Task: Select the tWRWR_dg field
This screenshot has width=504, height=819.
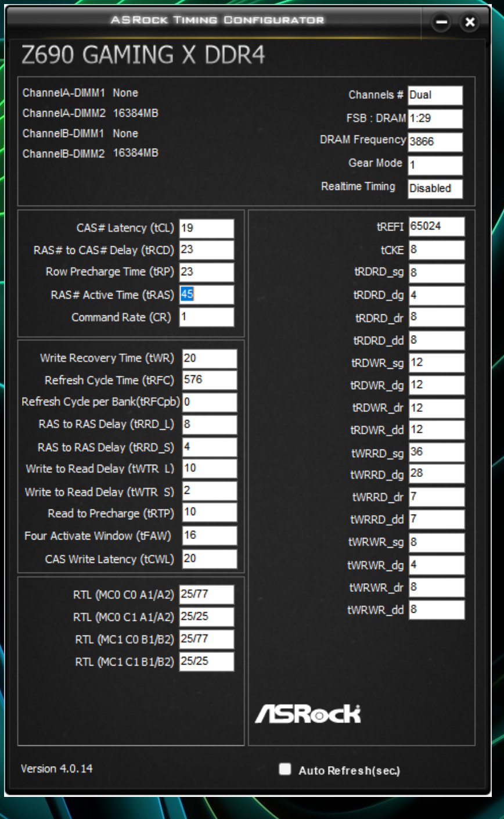Action: point(437,565)
